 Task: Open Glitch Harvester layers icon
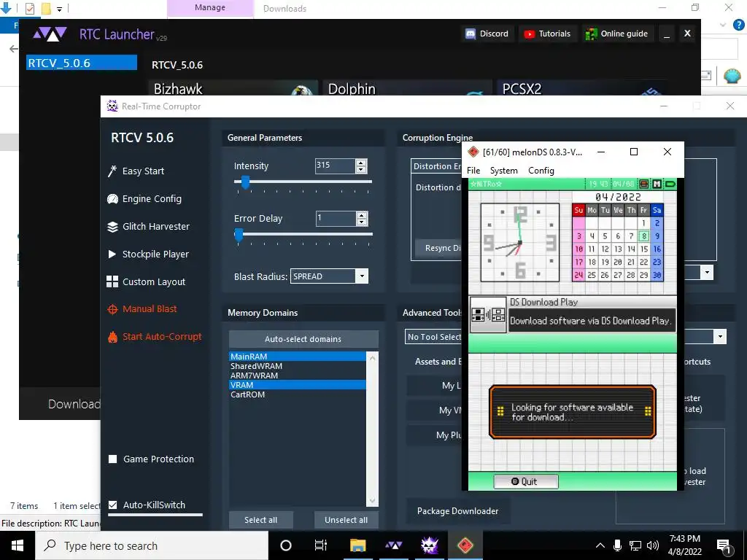tap(112, 227)
